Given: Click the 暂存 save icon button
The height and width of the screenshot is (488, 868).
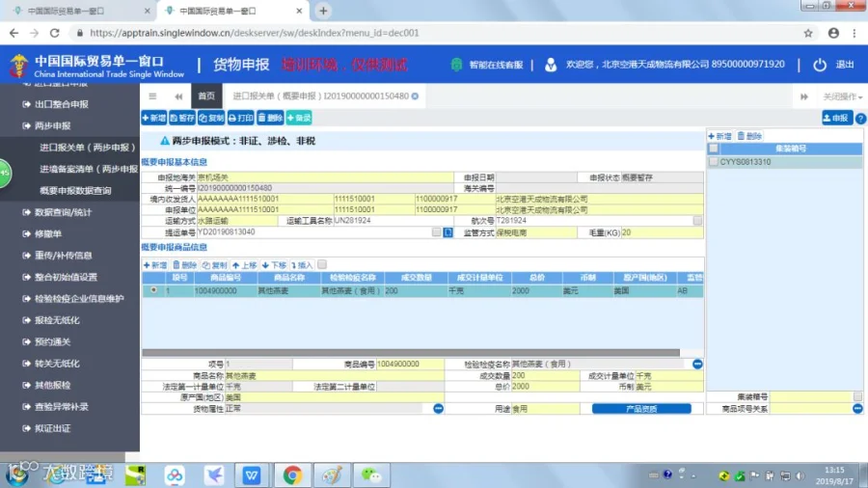Looking at the screenshot, I should (x=182, y=118).
